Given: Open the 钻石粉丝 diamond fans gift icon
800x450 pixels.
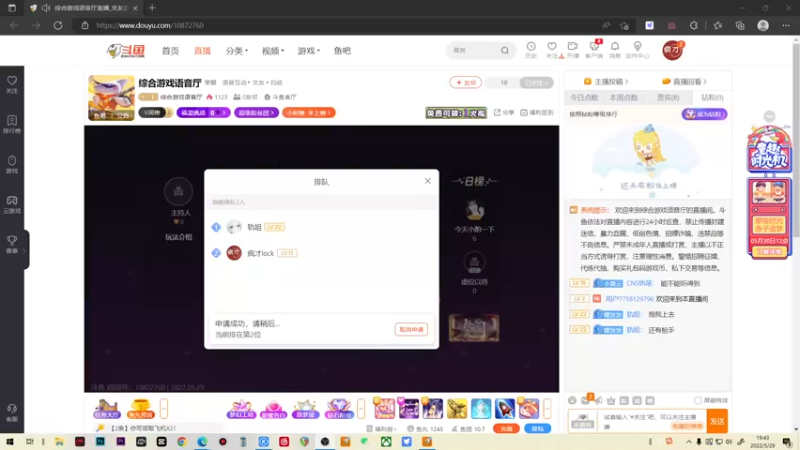Looking at the screenshot, I should point(338,409).
